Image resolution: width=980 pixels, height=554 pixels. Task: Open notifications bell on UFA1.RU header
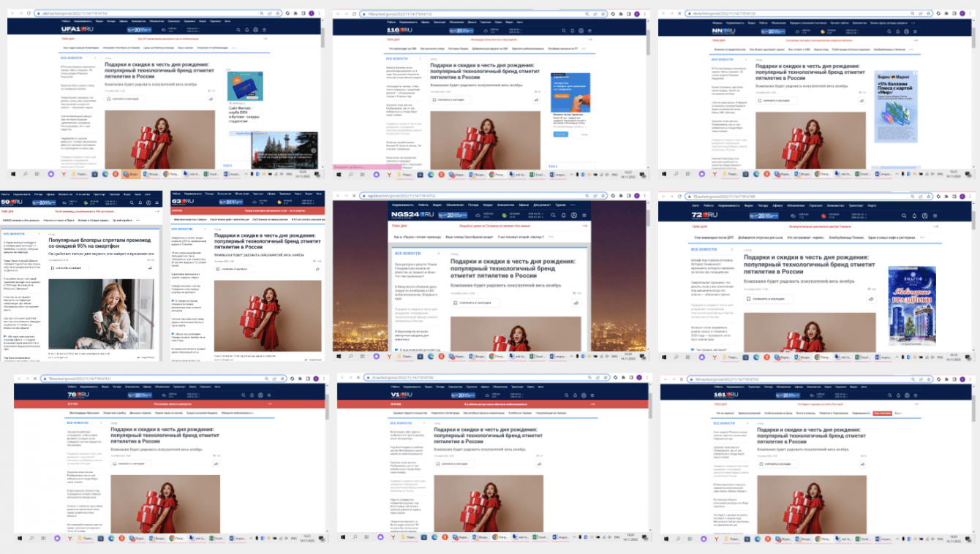tap(246, 30)
